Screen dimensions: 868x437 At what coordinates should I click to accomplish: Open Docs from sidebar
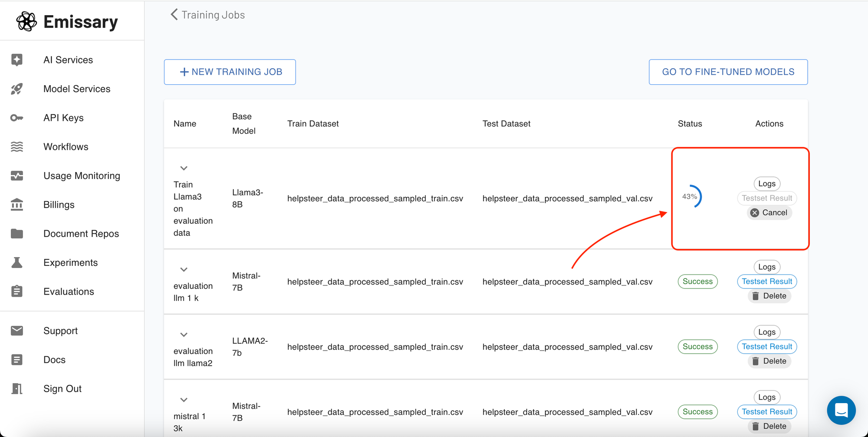(x=72, y=360)
